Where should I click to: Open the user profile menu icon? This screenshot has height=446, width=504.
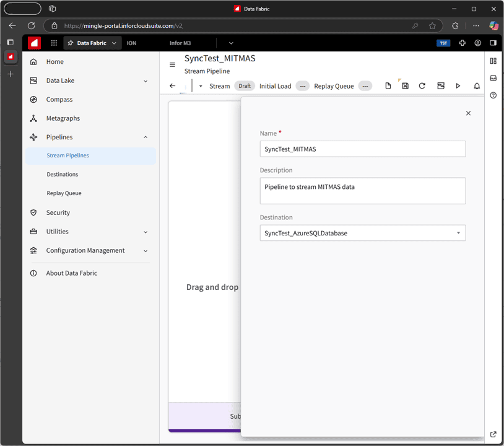click(477, 43)
